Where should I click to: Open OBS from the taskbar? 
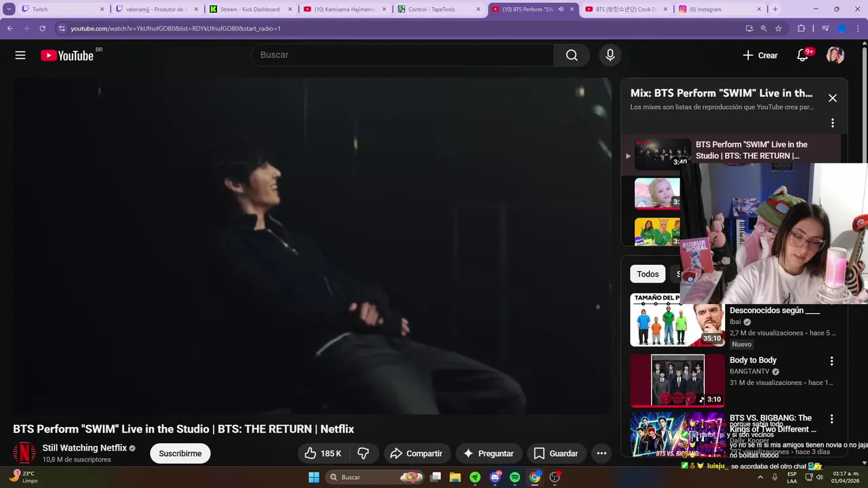click(x=555, y=477)
